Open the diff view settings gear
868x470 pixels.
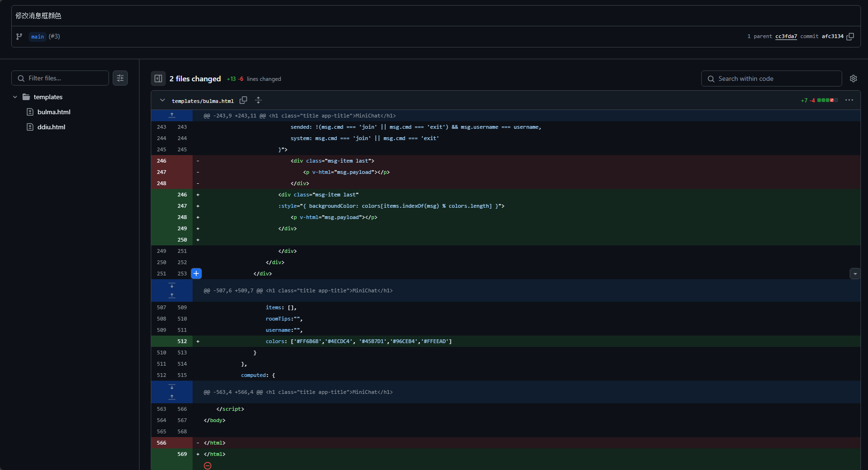coord(853,78)
